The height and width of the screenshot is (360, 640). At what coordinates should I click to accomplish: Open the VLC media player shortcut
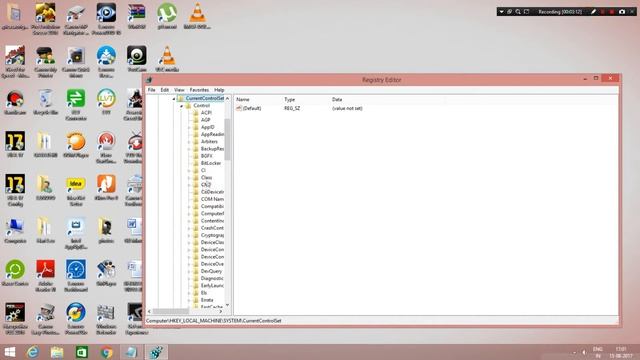point(167,59)
